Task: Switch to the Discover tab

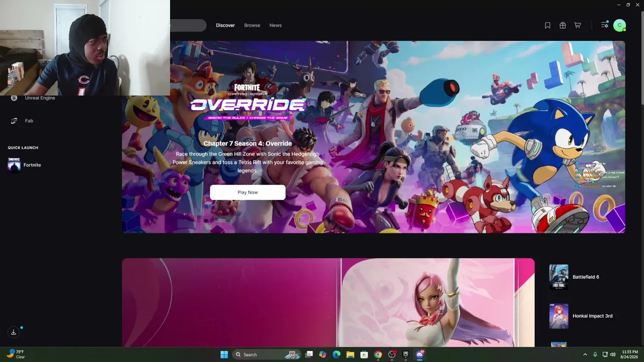Action: pos(225,25)
